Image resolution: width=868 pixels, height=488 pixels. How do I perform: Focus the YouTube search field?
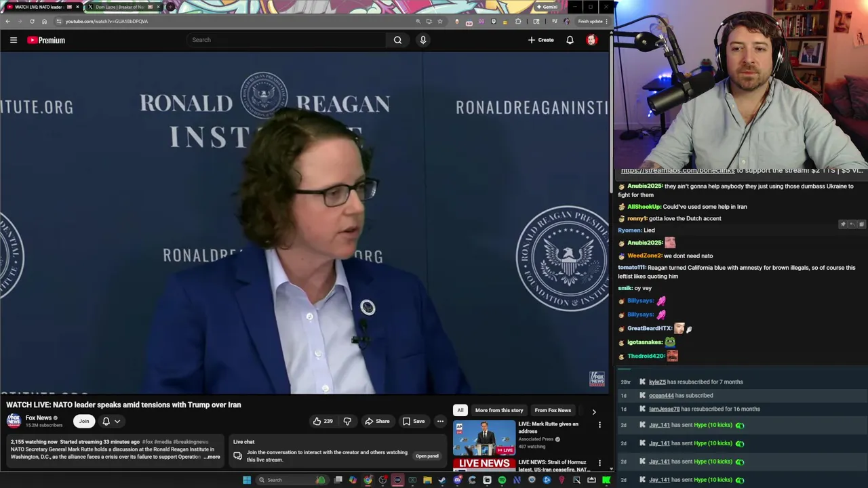288,40
